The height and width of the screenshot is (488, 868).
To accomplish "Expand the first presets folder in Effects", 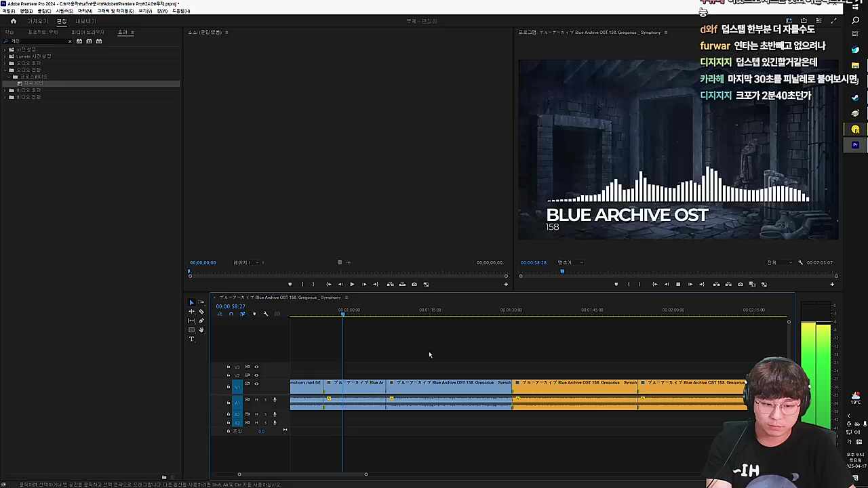I will click(x=5, y=49).
